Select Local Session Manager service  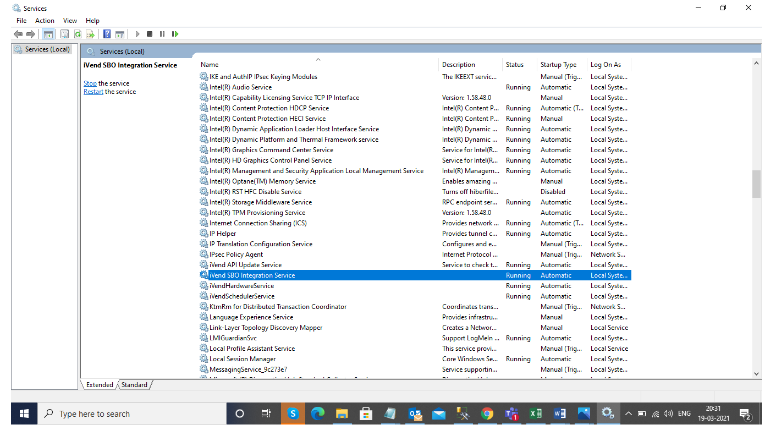coord(415,359)
